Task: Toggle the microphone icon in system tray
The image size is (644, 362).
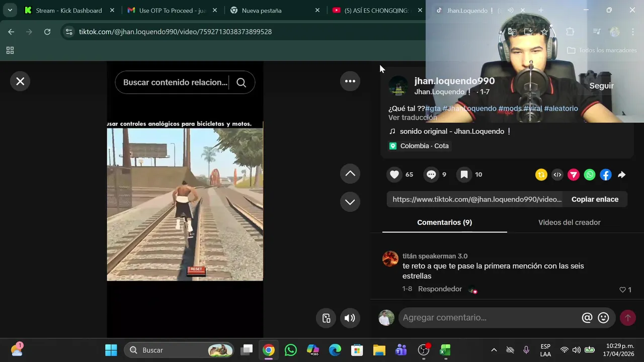Action: pyautogui.click(x=526, y=350)
